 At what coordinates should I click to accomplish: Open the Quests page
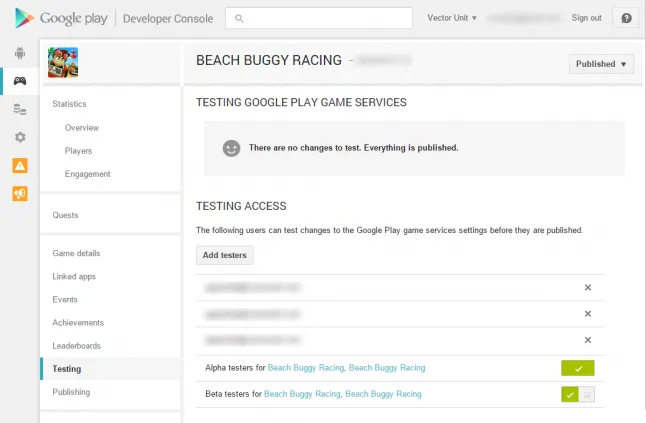pyautogui.click(x=65, y=215)
